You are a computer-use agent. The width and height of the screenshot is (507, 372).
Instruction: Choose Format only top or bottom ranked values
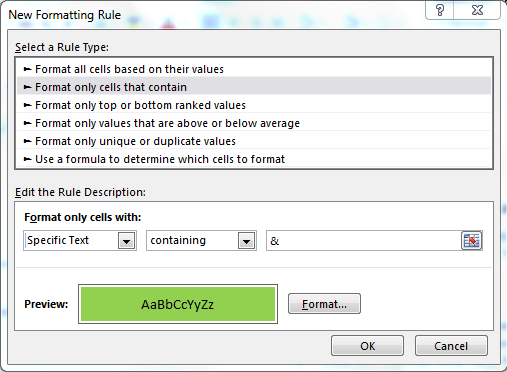click(x=254, y=105)
